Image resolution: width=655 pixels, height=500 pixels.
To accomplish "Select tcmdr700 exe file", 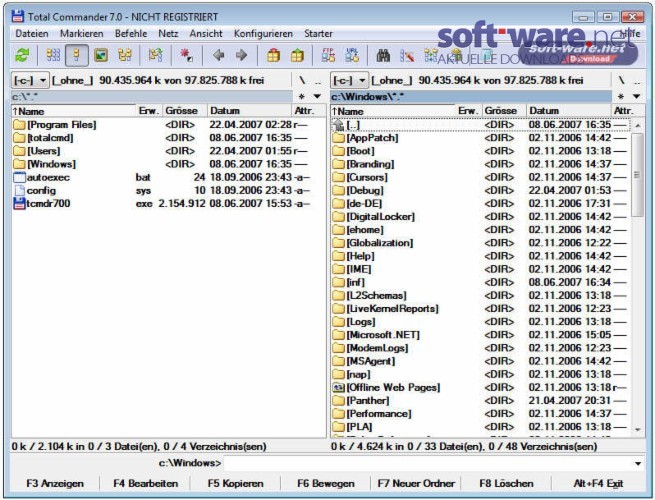I will pos(169,203).
